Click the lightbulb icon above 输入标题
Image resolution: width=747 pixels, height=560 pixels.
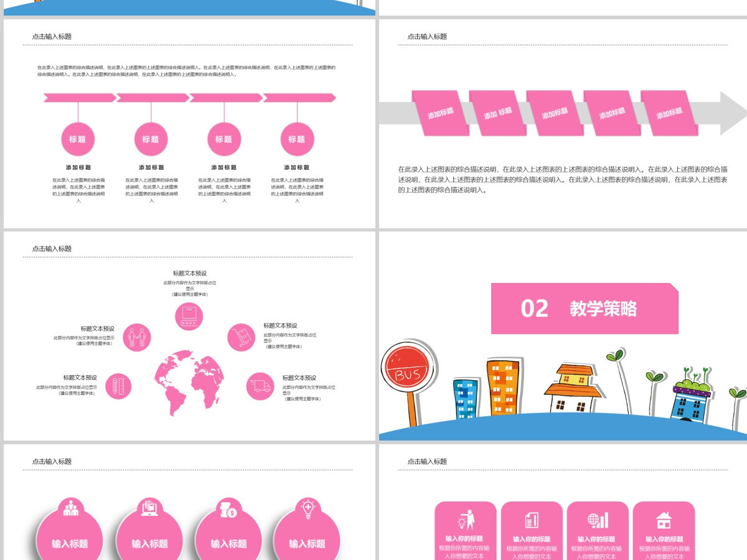(308, 508)
